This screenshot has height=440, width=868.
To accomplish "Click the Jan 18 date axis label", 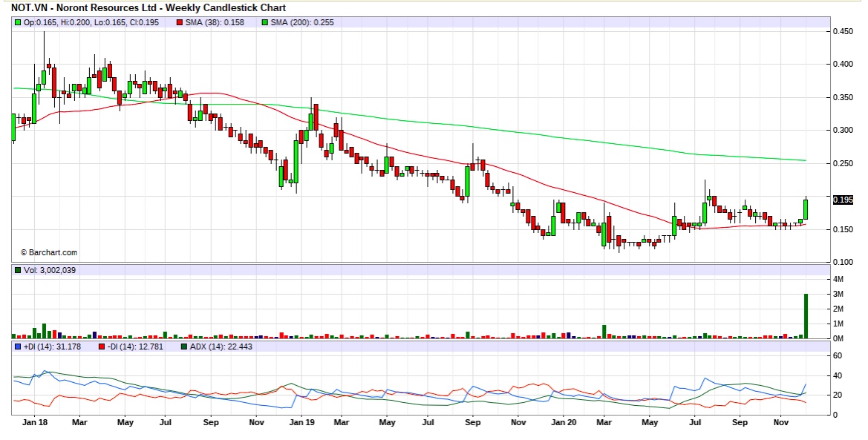I will 36,422.
